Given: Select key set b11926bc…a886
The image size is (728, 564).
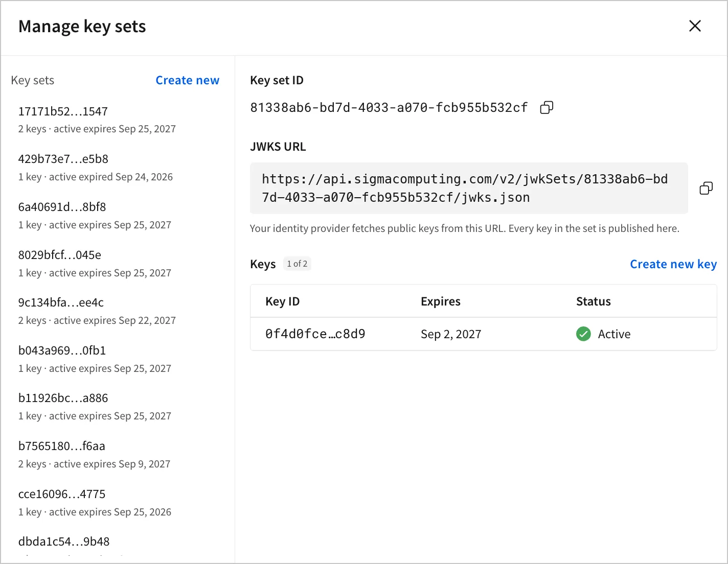Looking at the screenshot, I should pos(118,407).
